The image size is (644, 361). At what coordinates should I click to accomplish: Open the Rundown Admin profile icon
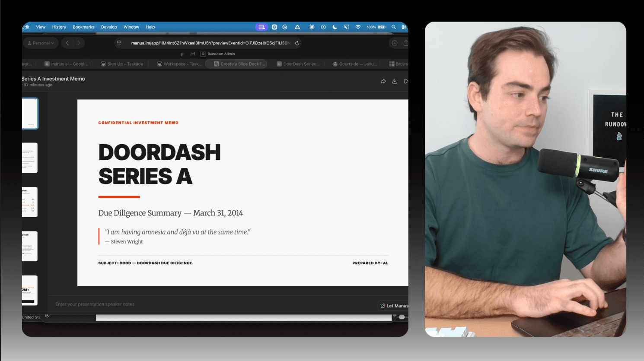coord(203,54)
